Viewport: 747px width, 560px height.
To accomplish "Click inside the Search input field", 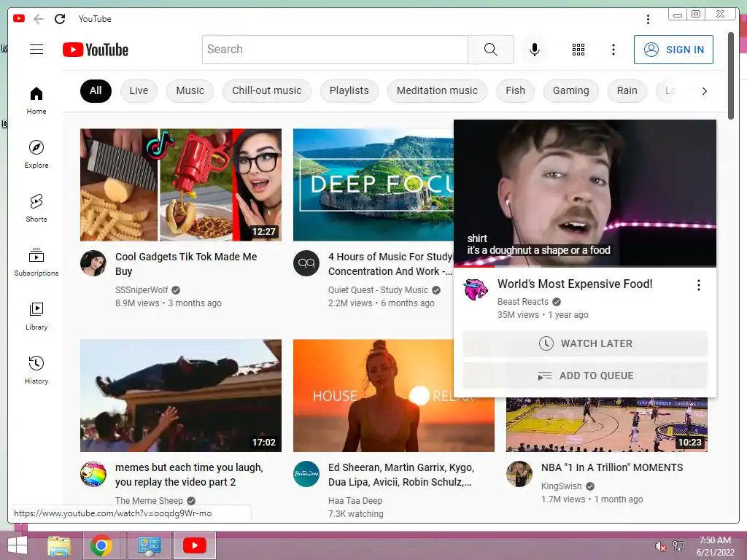I will point(335,50).
